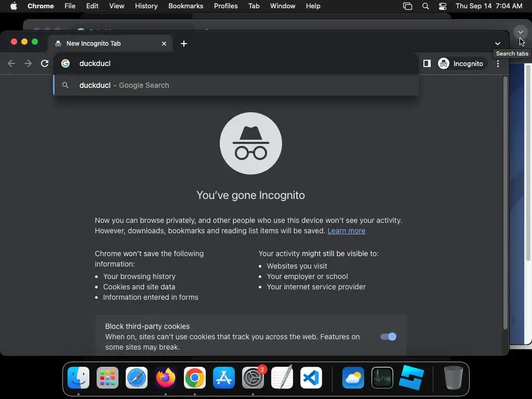Select the New Incognito Tab
This screenshot has width=532, height=399.
[110, 44]
